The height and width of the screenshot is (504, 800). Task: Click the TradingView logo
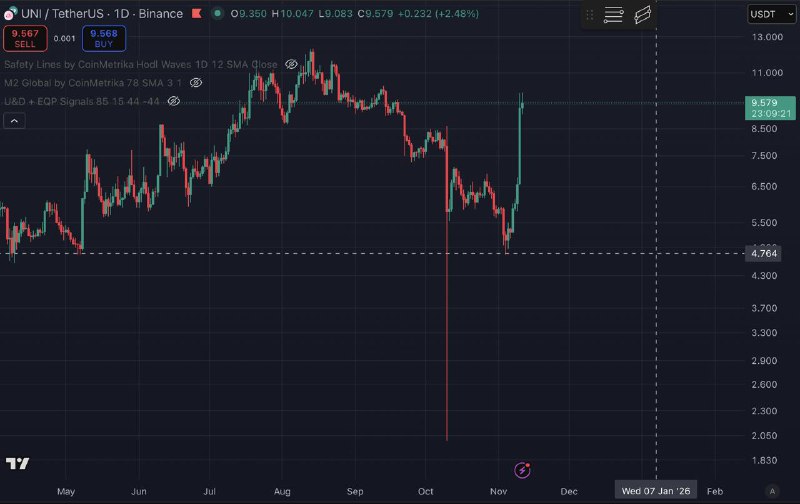[x=17, y=464]
